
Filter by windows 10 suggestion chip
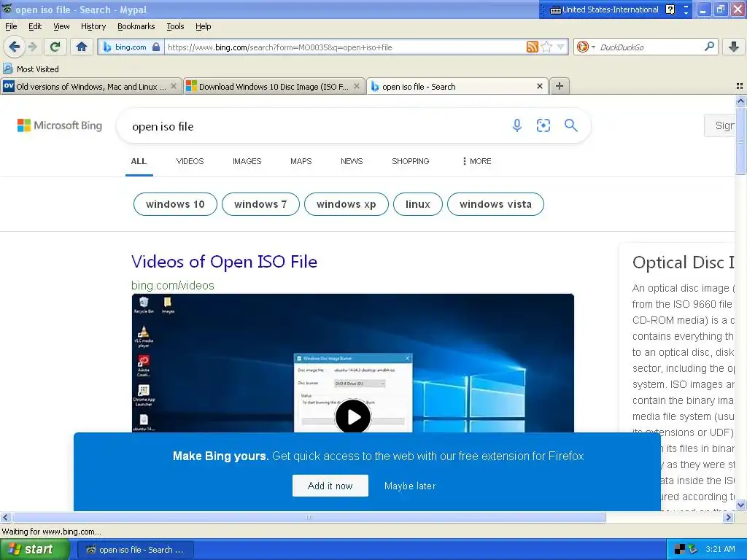click(x=175, y=204)
